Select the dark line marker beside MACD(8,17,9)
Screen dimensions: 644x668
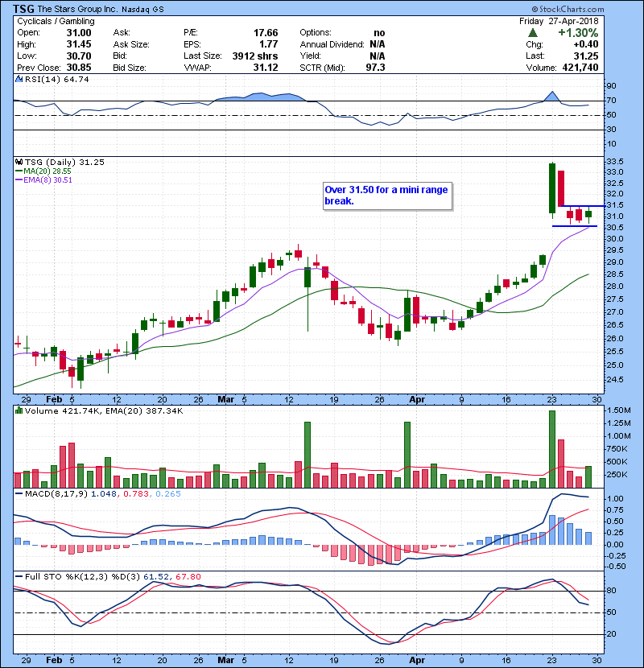point(19,494)
